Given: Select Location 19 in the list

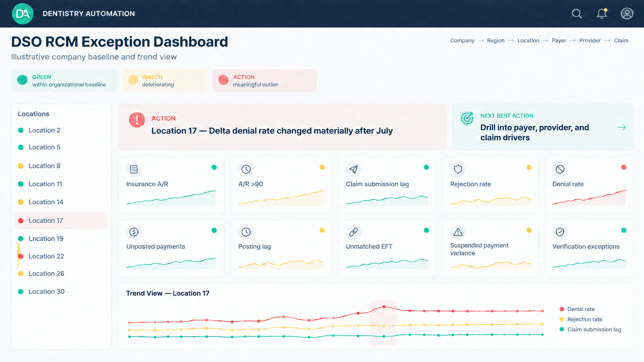Looking at the screenshot, I should coord(61,239).
